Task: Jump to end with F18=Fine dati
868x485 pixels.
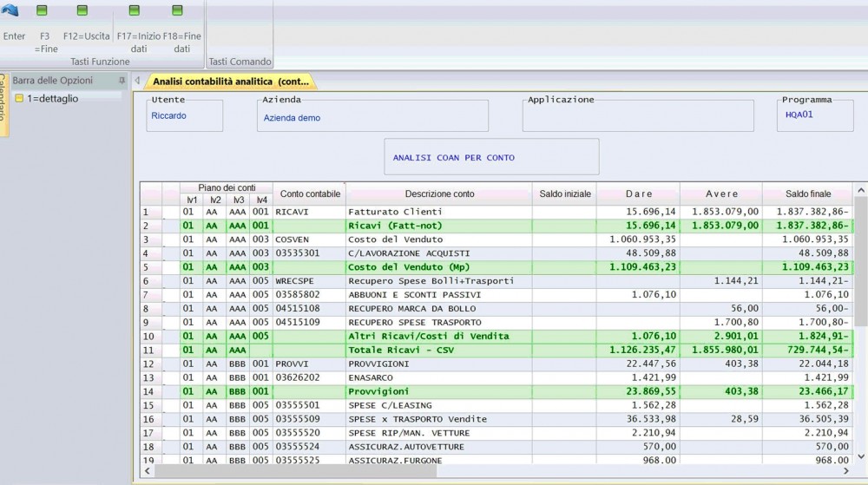Action: tap(178, 10)
